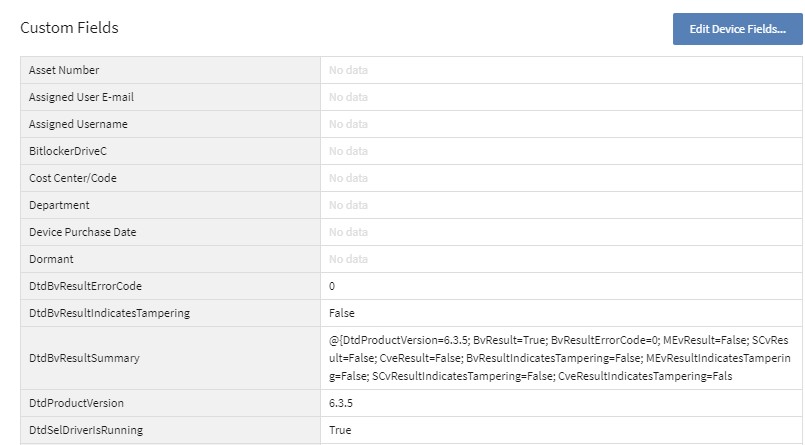805x445 pixels.
Task: Select the DtdSelDriverIsRunning label
Action: tap(86, 430)
